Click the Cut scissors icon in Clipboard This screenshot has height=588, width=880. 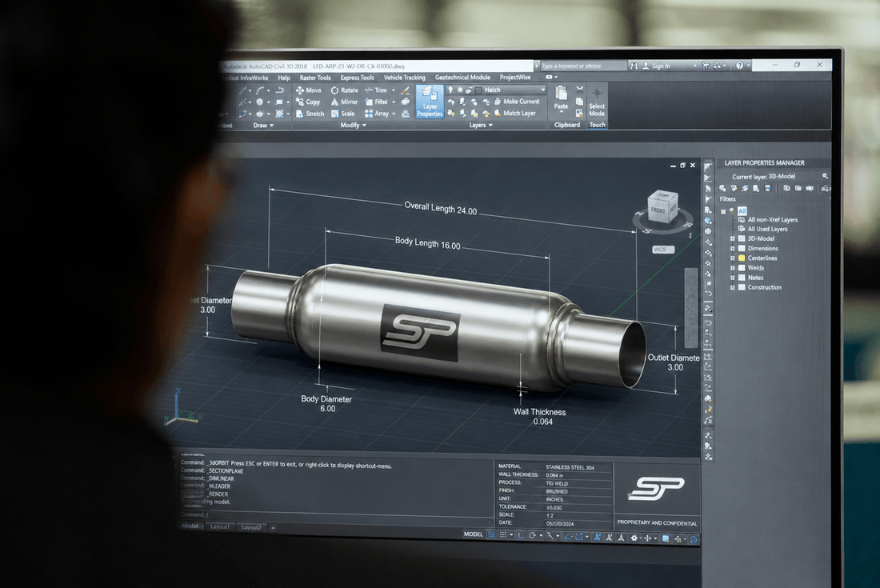tap(579, 90)
